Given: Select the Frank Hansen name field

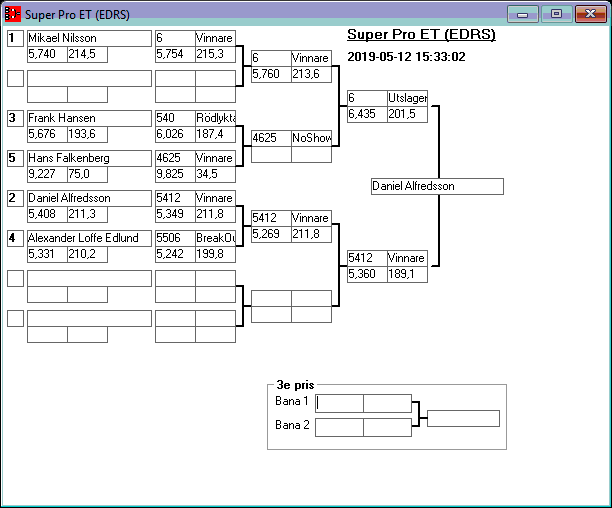Looking at the screenshot, I should pos(88,118).
